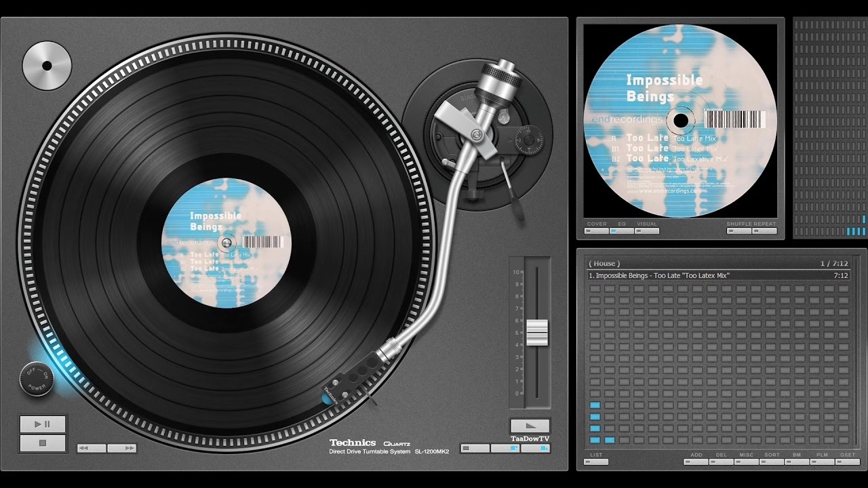Click the blue volume bars on the right edge
Viewport: 868px width, 488px height.
click(x=856, y=227)
